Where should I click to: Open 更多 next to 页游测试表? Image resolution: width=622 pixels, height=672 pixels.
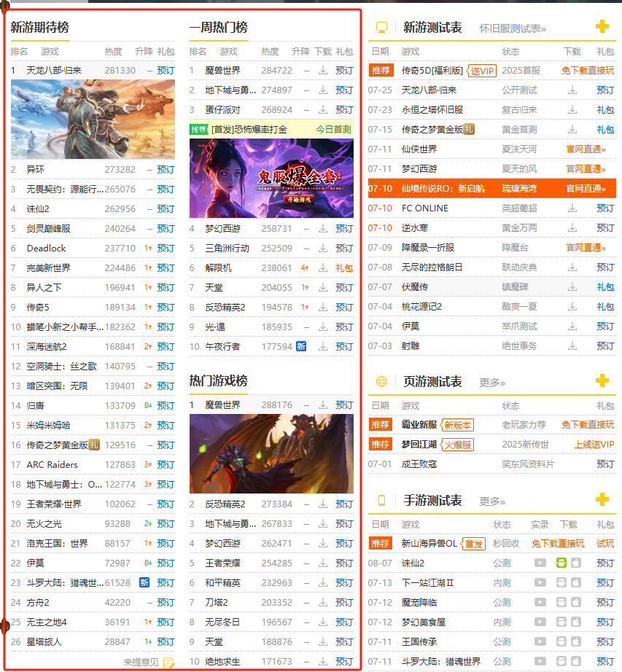(x=492, y=383)
